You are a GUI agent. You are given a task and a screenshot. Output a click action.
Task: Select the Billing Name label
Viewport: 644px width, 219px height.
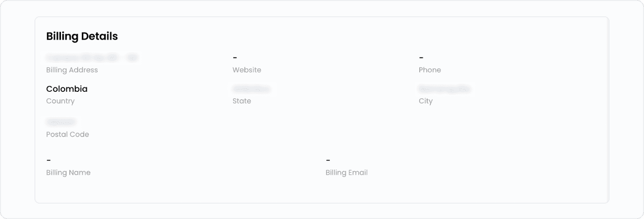(x=68, y=172)
